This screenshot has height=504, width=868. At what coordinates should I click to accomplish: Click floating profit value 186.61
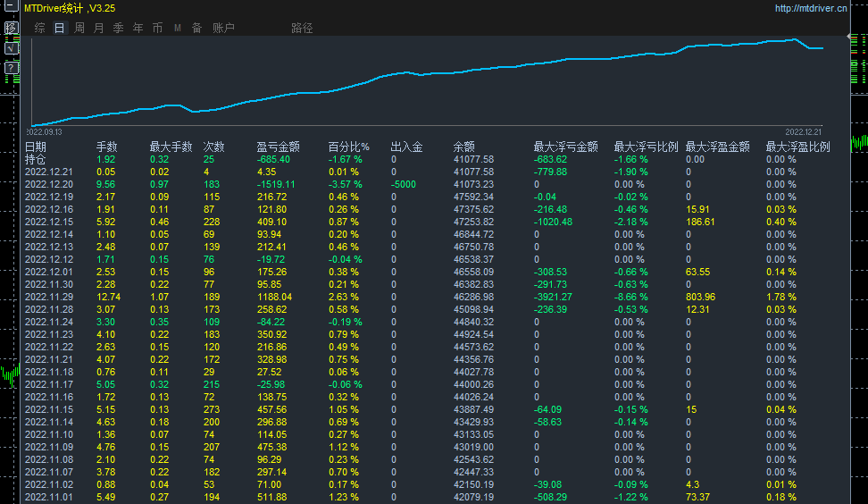click(700, 223)
